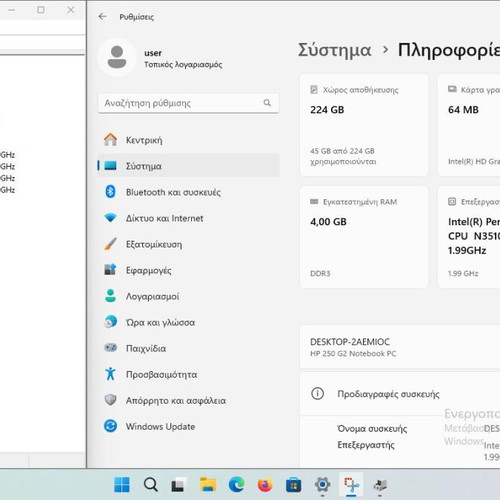Open Δίκτυο και Internet settings
Viewport: 500px width, 500px height.
[188, 218]
